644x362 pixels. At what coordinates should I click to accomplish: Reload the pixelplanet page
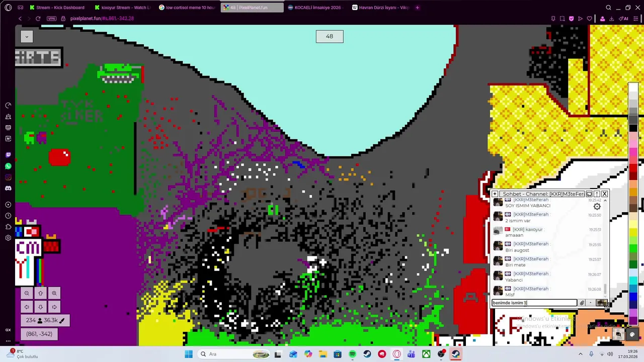coord(38,19)
